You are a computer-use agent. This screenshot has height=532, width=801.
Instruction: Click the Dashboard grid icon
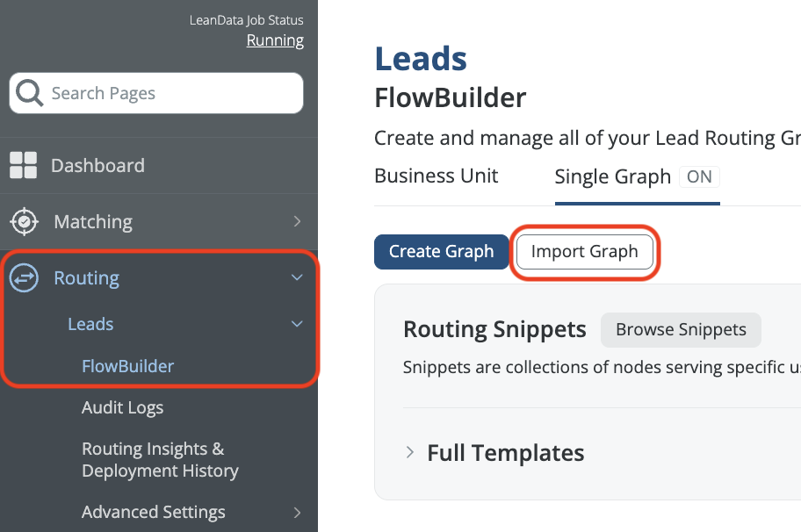tap(24, 165)
